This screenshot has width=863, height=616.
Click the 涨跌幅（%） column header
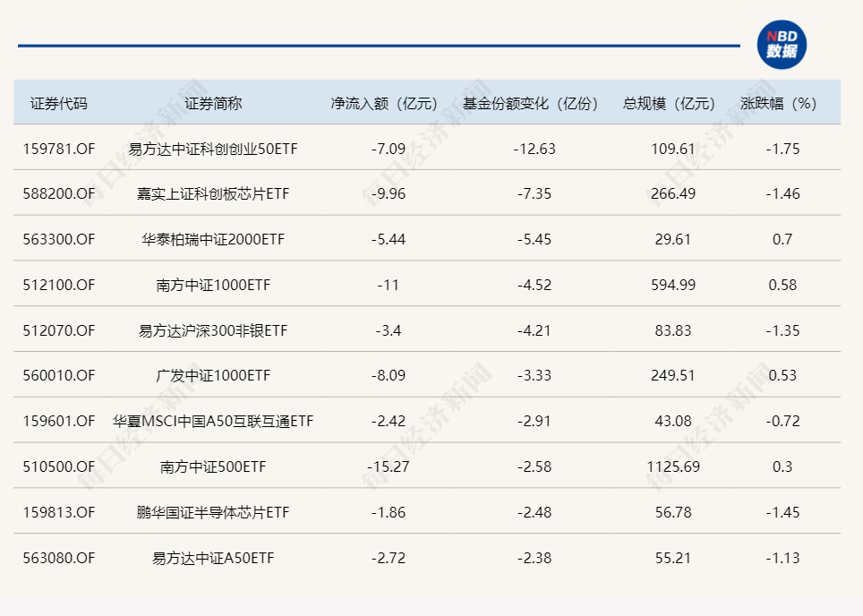pos(782,103)
